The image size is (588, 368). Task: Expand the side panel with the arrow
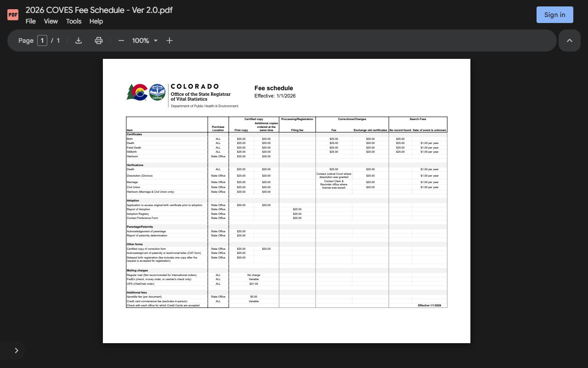click(17, 351)
